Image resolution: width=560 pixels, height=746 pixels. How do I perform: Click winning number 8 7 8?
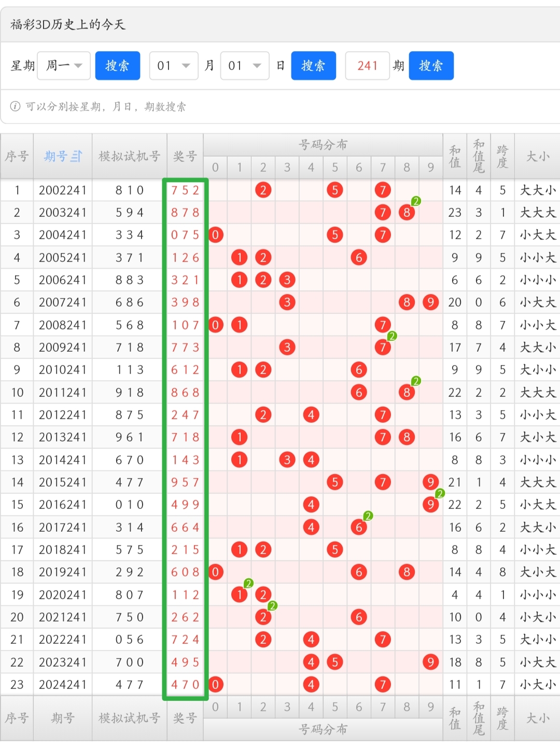(x=185, y=213)
